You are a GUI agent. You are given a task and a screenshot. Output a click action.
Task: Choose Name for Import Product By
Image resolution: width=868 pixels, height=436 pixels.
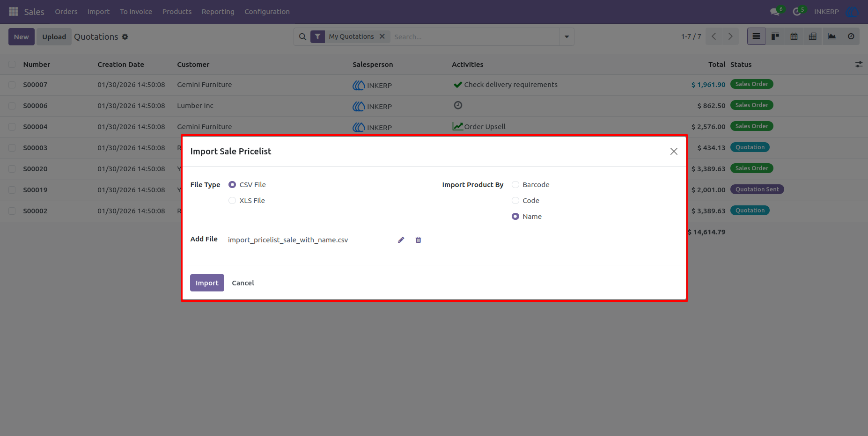pyautogui.click(x=515, y=217)
